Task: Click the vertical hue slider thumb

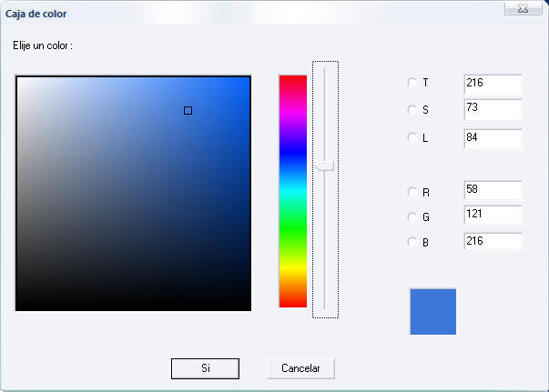Action: click(324, 166)
